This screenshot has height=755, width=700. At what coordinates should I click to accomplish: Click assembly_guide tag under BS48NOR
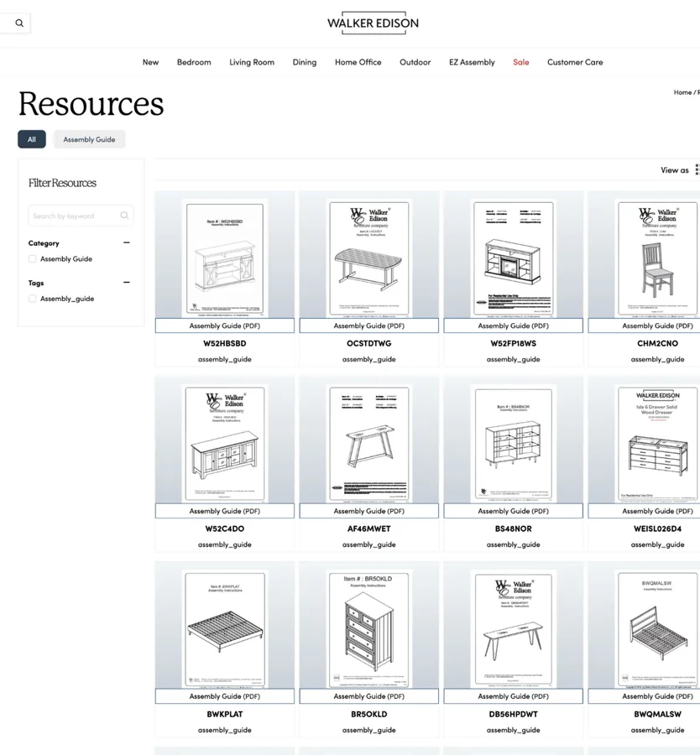click(513, 544)
